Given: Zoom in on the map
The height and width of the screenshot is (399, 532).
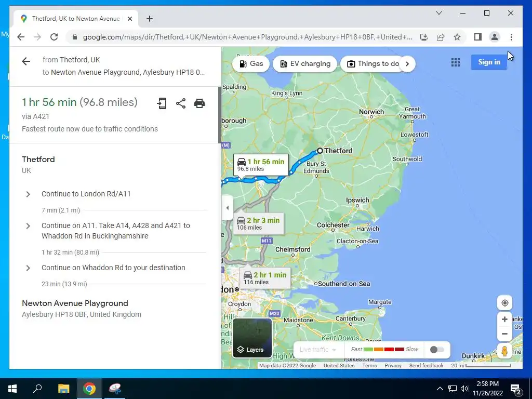Looking at the screenshot, I should point(504,320).
